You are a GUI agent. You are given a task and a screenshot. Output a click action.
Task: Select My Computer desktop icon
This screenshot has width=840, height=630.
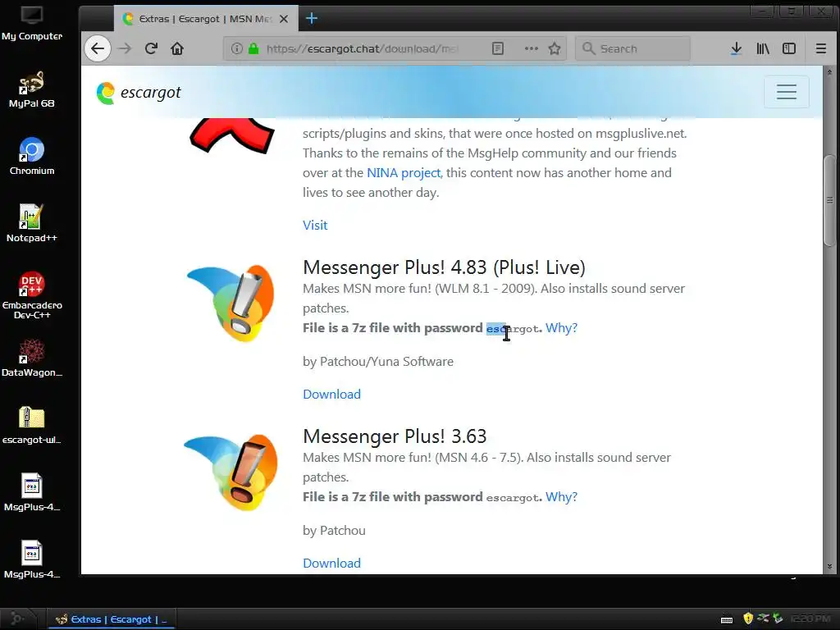pyautogui.click(x=32, y=24)
